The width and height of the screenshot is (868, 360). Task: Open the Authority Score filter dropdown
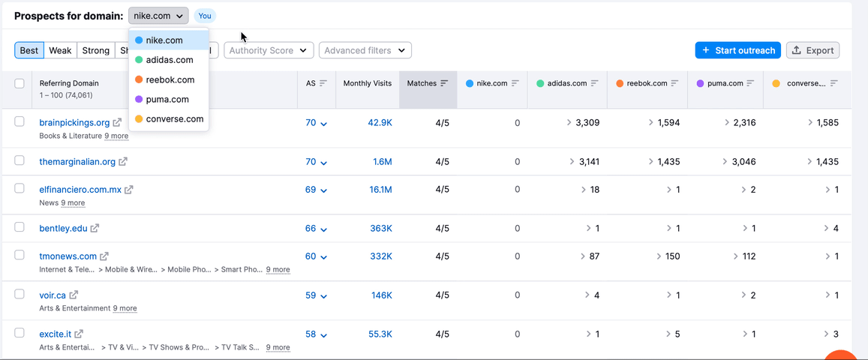(x=269, y=50)
